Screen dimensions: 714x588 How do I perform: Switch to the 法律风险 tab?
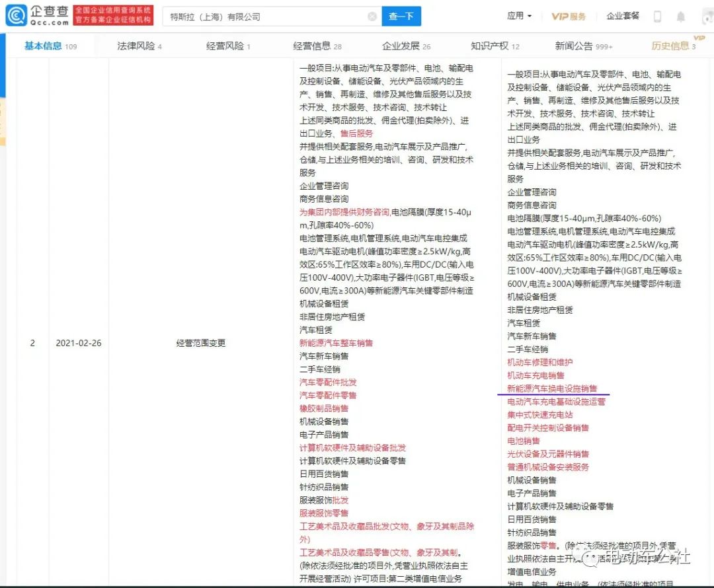pos(139,46)
